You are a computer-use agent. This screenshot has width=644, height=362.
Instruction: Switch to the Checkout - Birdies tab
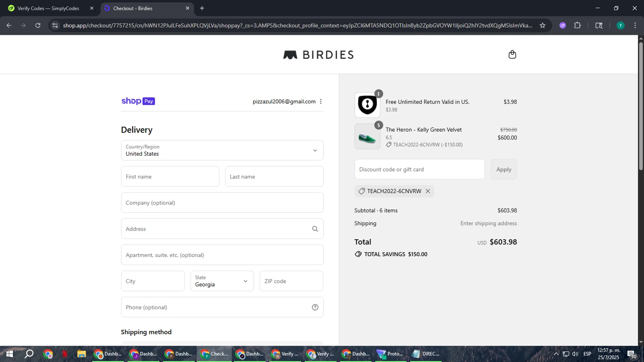pos(146,8)
